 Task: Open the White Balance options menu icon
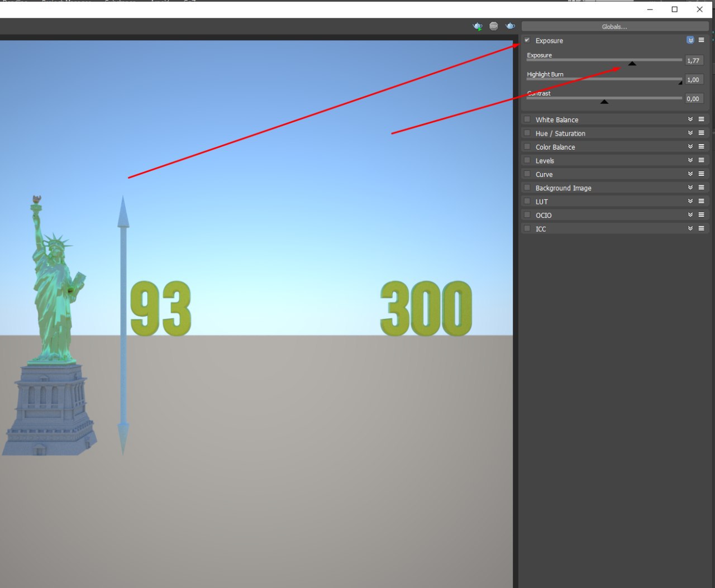coord(701,119)
